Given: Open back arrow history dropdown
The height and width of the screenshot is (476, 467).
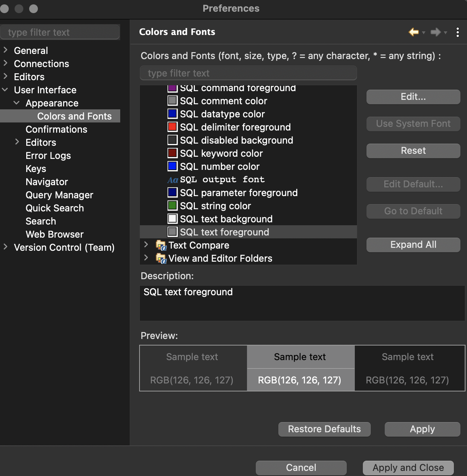Looking at the screenshot, I should click(x=424, y=33).
